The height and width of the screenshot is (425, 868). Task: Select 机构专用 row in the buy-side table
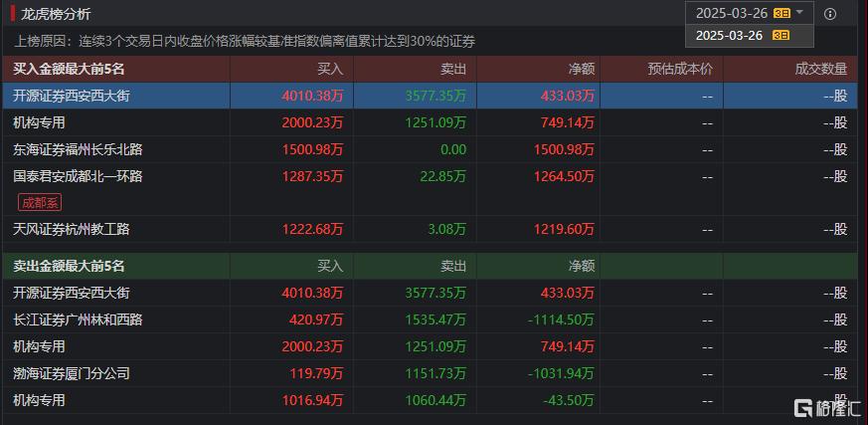click(x=430, y=122)
